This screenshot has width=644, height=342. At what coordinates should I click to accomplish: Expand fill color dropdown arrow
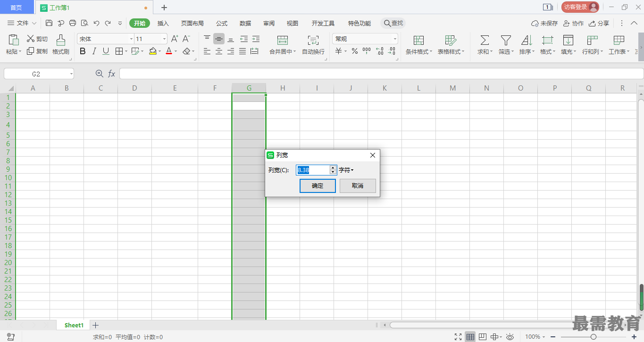tap(159, 51)
